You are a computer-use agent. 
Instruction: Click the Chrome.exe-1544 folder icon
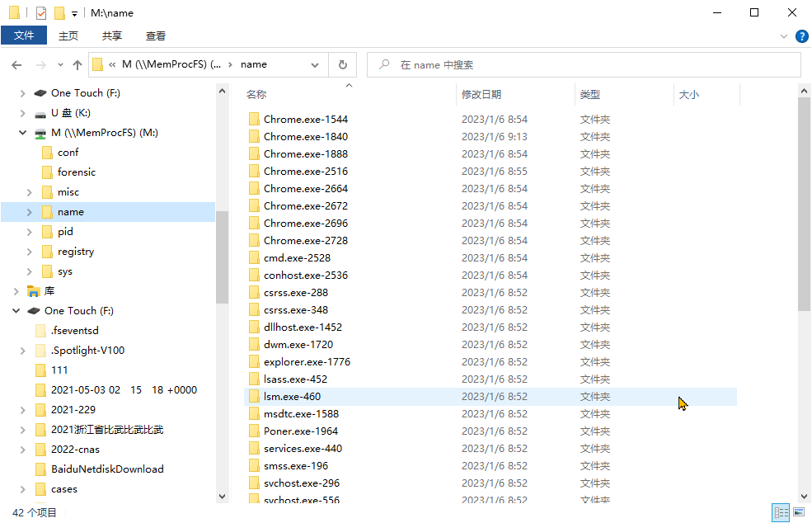254,120
